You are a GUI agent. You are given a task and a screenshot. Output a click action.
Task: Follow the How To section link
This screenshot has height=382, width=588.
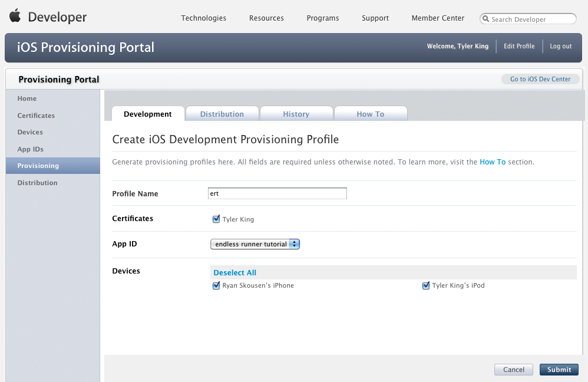pos(493,162)
